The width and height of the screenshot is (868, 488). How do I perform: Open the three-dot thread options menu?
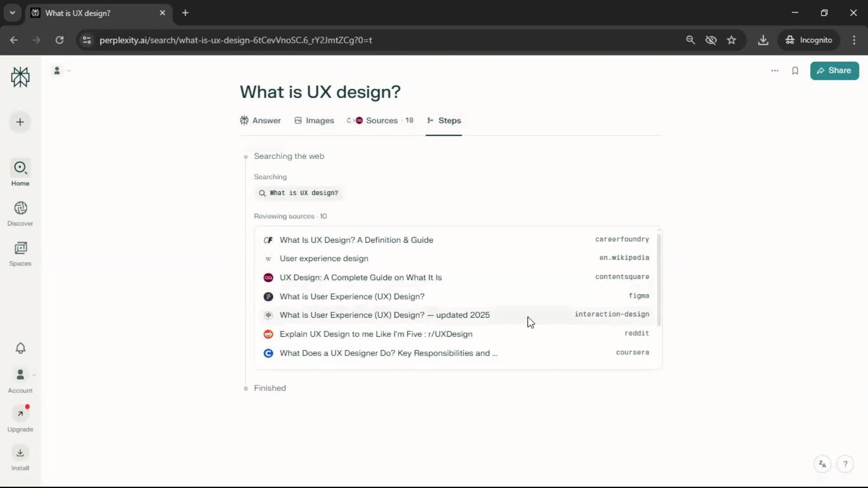pos(774,71)
